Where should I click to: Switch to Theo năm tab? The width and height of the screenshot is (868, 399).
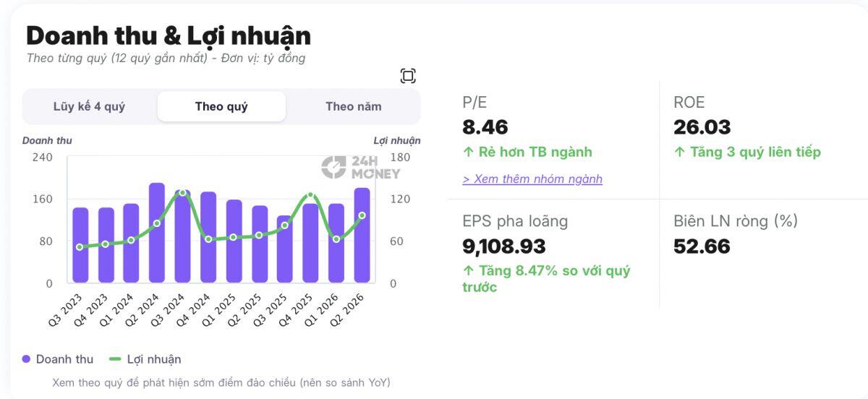(353, 106)
